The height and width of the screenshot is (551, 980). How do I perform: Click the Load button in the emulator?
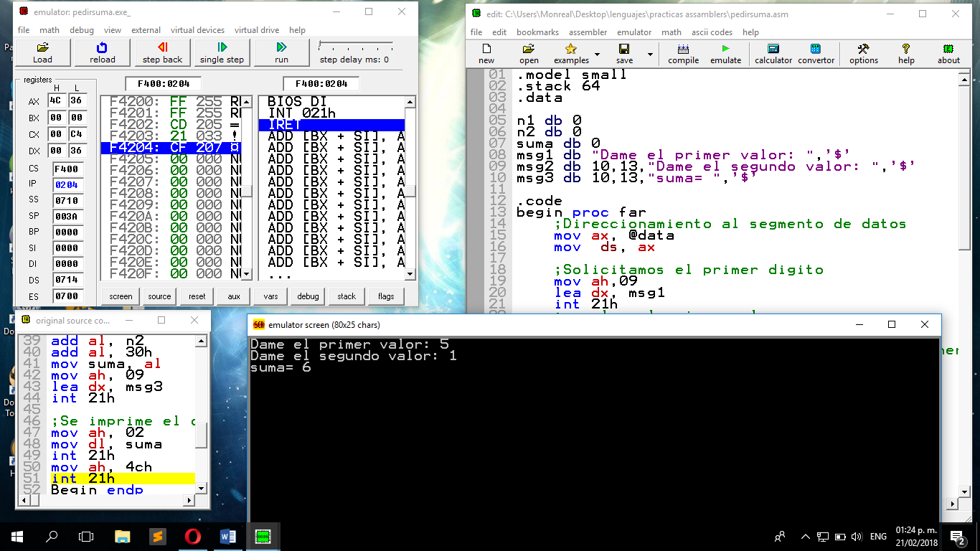pos(42,52)
